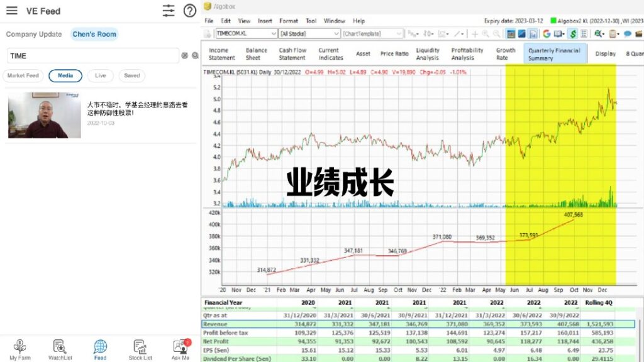Go to My Farm in bottom navigation
The width and height of the screenshot is (644, 362).
pos(20,349)
